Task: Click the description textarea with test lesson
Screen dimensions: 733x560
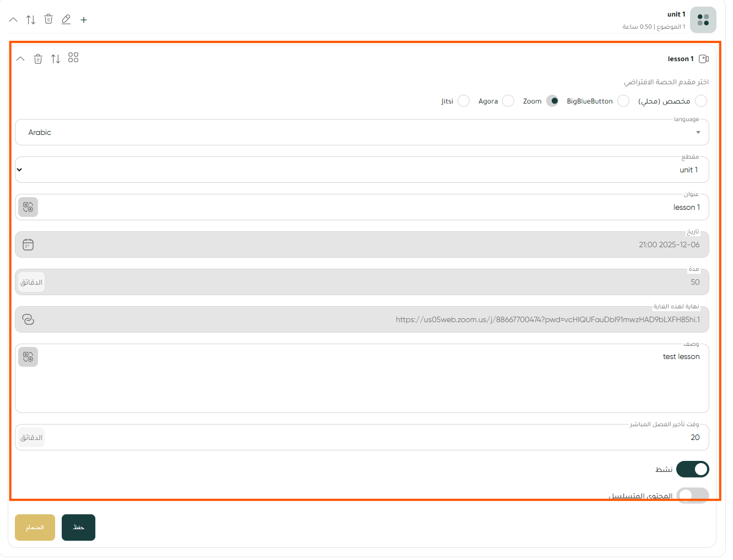Action: click(362, 378)
